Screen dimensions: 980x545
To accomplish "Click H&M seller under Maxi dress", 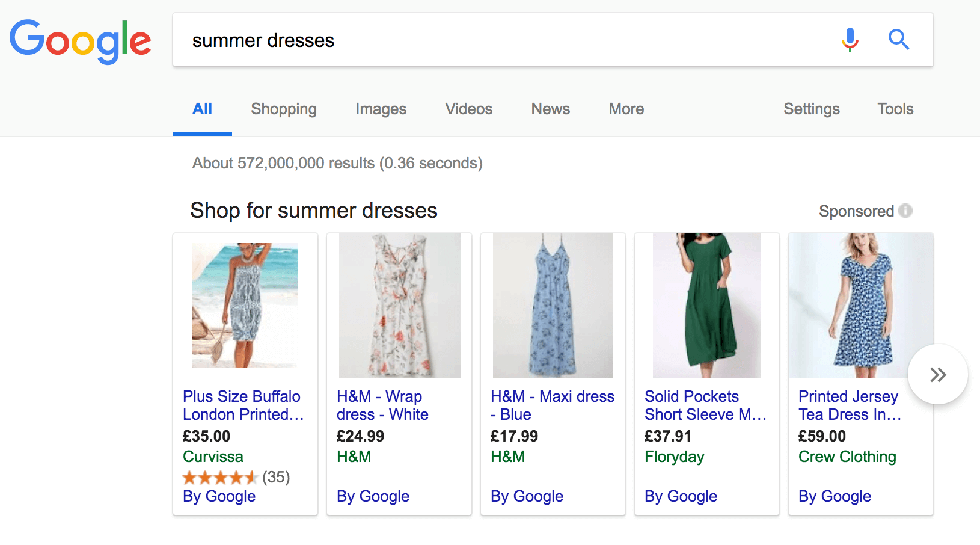I will click(507, 457).
